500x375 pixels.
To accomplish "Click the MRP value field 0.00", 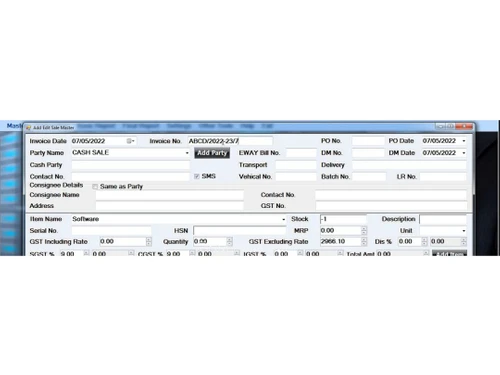I will pyautogui.click(x=340, y=231).
